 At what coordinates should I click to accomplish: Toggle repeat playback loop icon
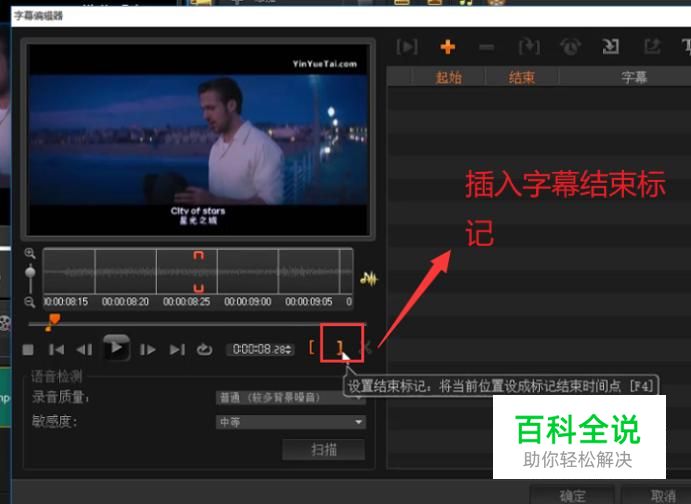coord(204,349)
